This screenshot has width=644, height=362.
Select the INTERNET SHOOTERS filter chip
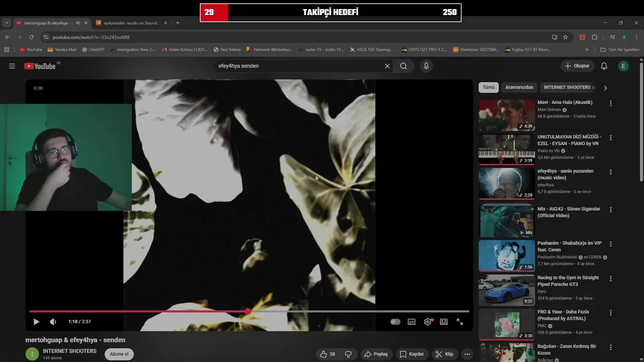tap(569, 87)
